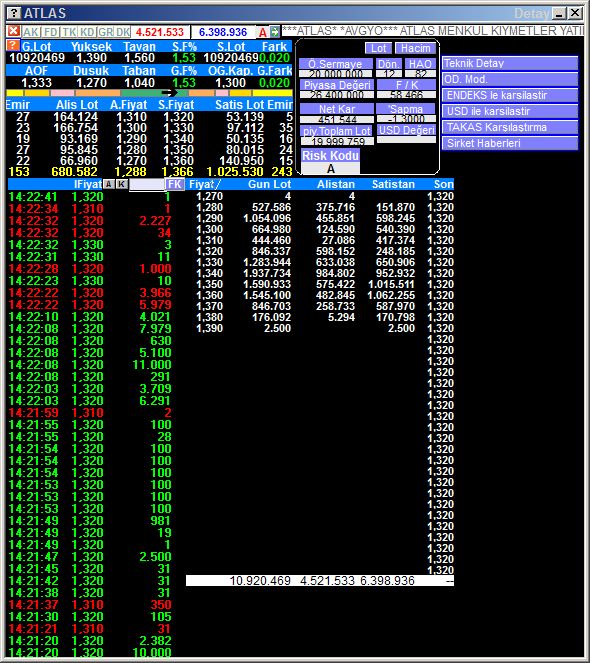This screenshot has width=590, height=663.
Task: Click the empty field next to K button
Action: (x=147, y=184)
